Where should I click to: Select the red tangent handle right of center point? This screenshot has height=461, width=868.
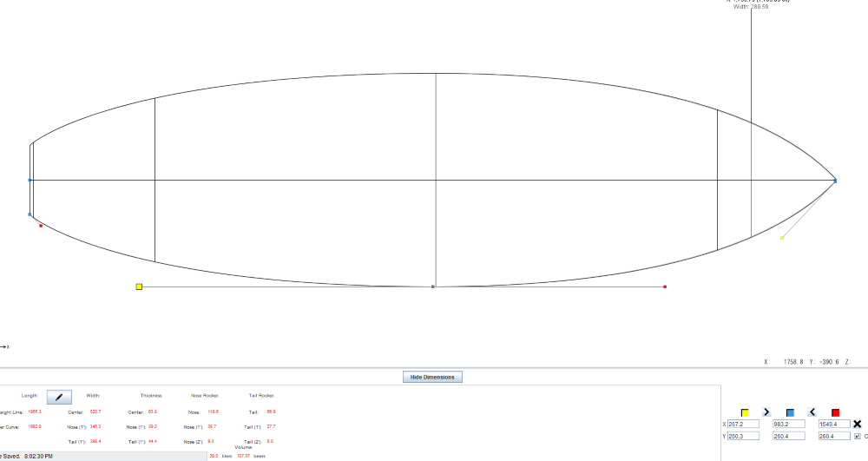(x=665, y=286)
